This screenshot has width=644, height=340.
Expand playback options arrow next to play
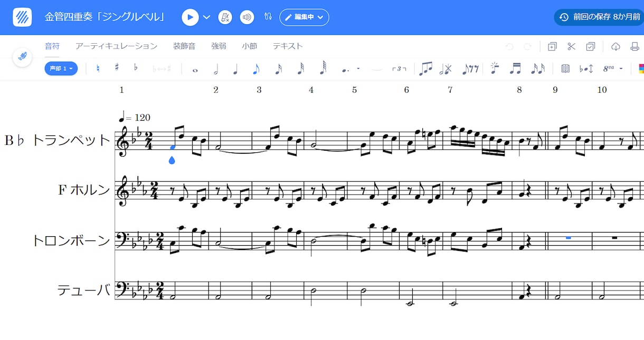206,17
